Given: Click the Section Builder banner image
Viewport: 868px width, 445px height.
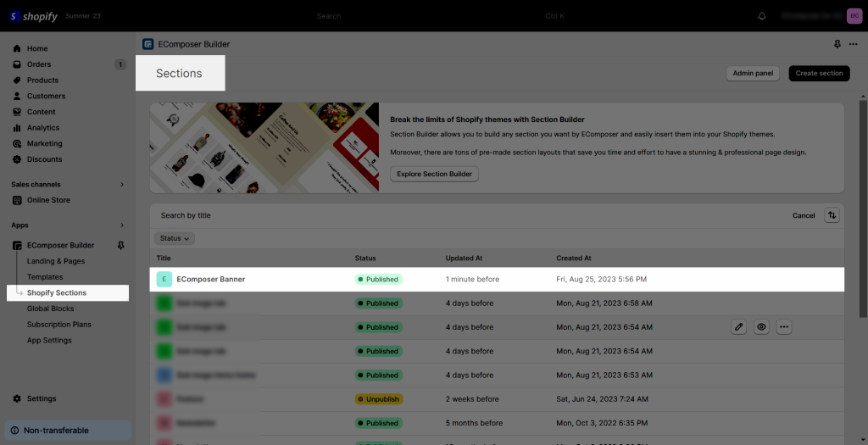Looking at the screenshot, I should pyautogui.click(x=264, y=147).
